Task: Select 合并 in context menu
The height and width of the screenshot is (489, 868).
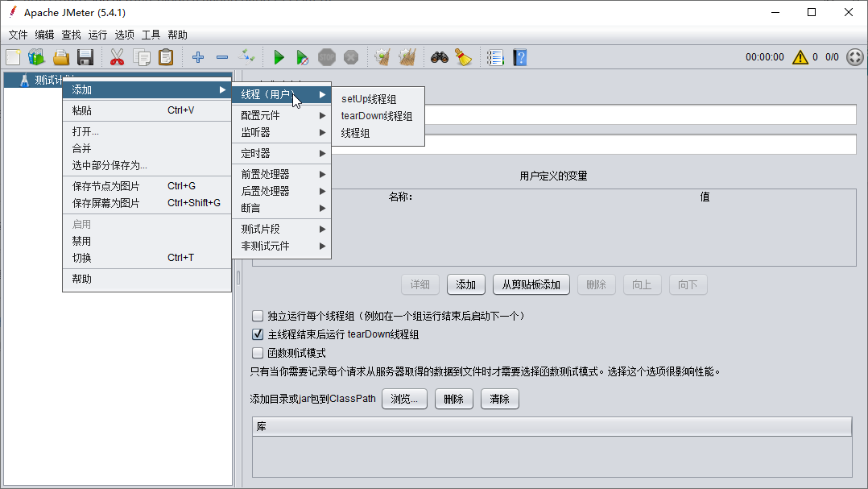Action: pos(147,148)
